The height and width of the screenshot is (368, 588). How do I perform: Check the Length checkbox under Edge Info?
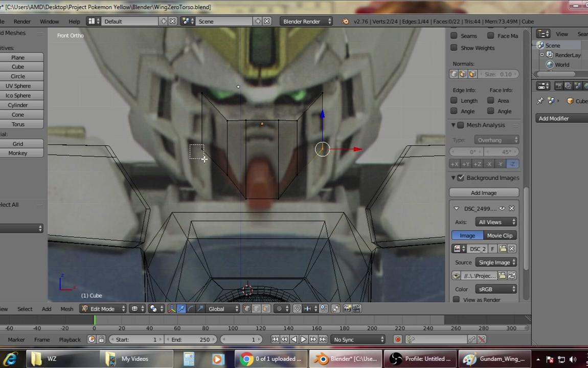pos(454,100)
